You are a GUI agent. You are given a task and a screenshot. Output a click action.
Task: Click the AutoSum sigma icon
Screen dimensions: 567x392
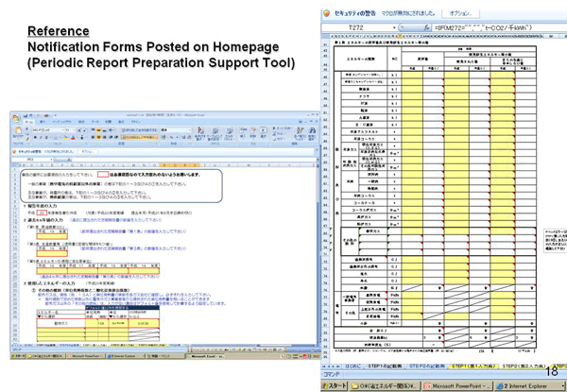pyautogui.click(x=275, y=128)
